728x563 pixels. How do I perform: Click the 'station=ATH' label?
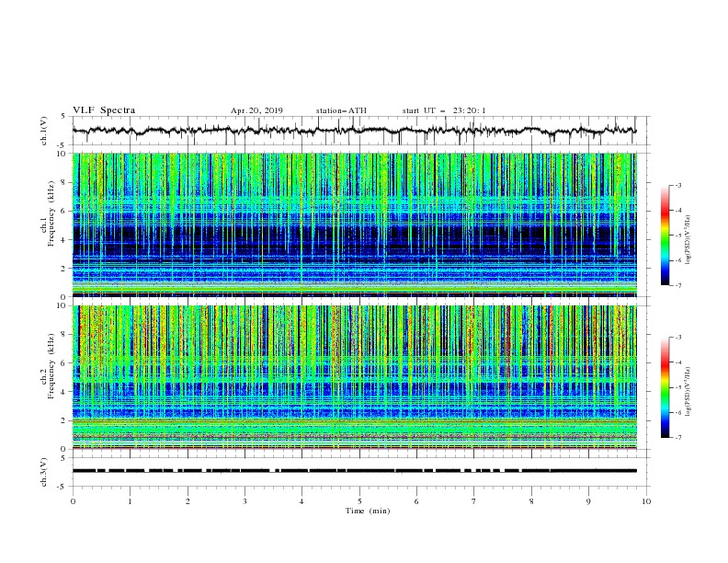click(x=341, y=110)
